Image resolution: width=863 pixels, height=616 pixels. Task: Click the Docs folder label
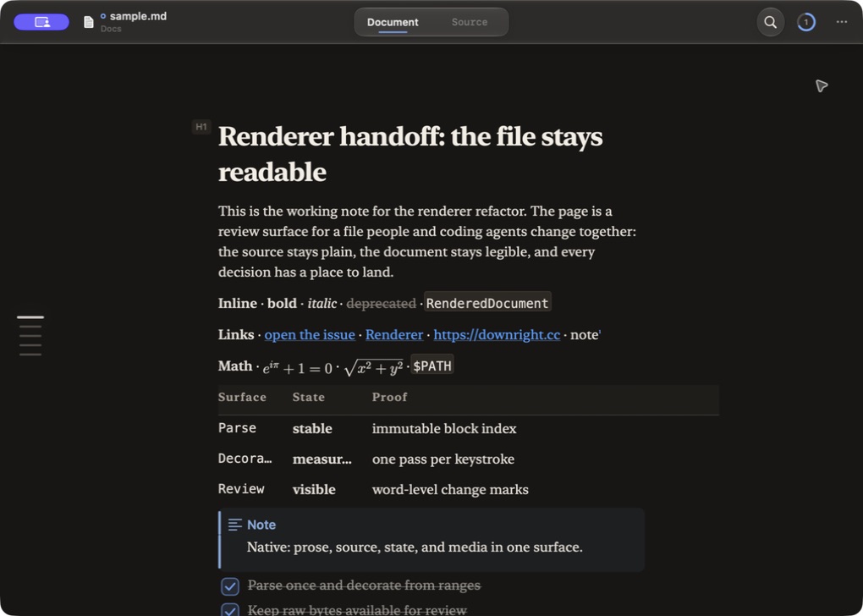pos(111,29)
